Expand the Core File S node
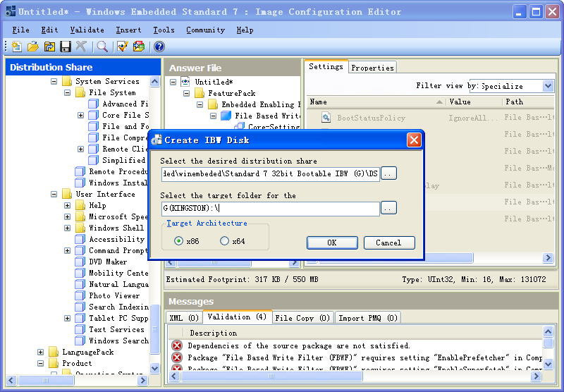564x392 pixels. click(80, 116)
